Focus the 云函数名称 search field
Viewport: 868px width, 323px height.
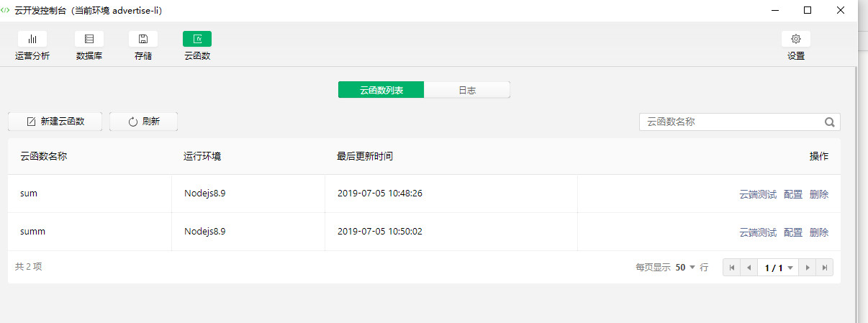point(731,122)
